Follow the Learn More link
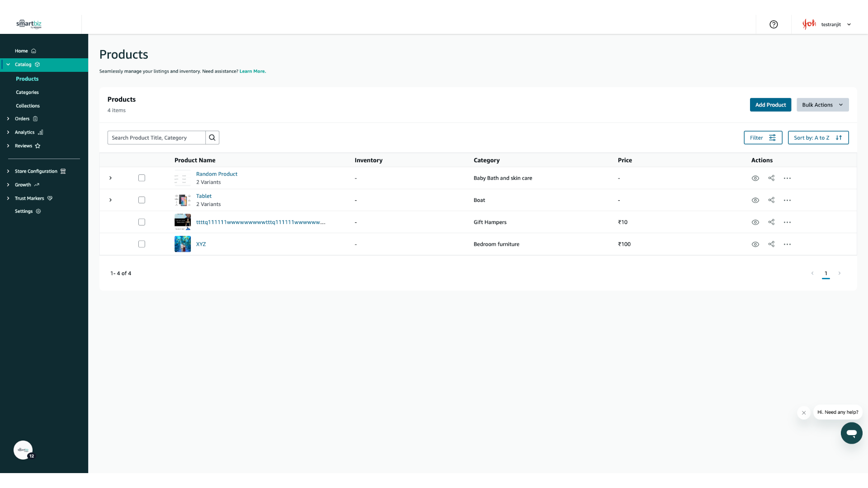Screen dimensions: 868x488 pyautogui.click(x=253, y=71)
